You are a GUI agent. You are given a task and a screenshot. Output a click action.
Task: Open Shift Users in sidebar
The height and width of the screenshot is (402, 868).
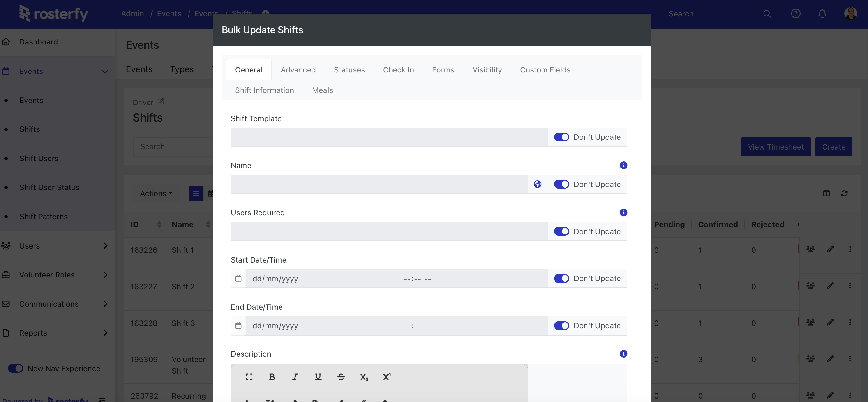click(39, 158)
